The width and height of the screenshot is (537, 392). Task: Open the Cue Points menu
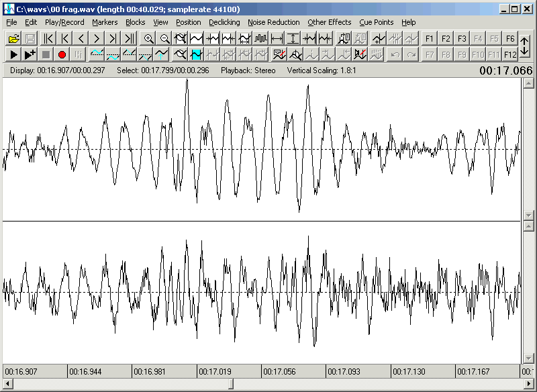pyautogui.click(x=376, y=22)
